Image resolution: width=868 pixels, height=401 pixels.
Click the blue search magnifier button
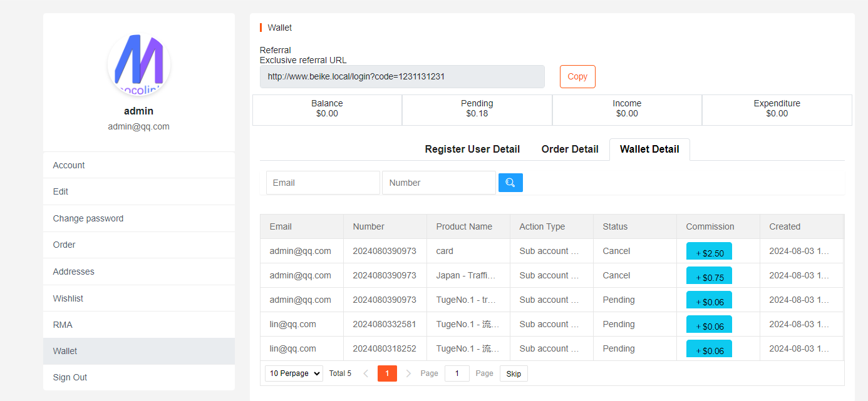coord(510,183)
